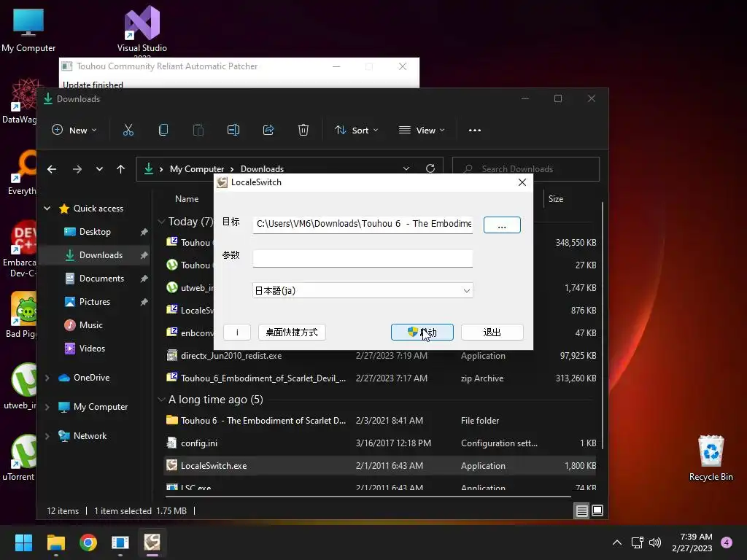This screenshot has height=560, width=747.
Task: Click the Rename icon in Explorer toolbar
Action: pos(233,130)
